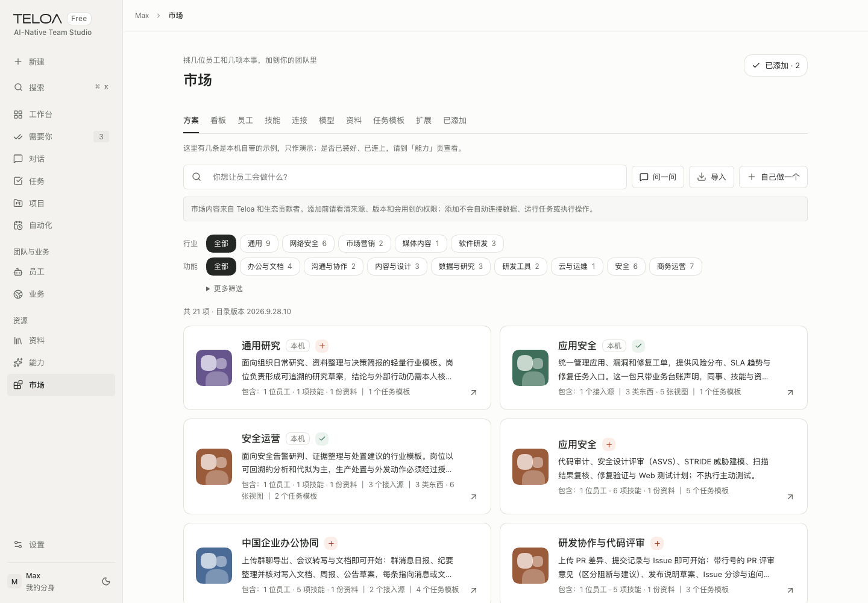
Task: Open the 工作台 sidebar item
Action: (61, 115)
